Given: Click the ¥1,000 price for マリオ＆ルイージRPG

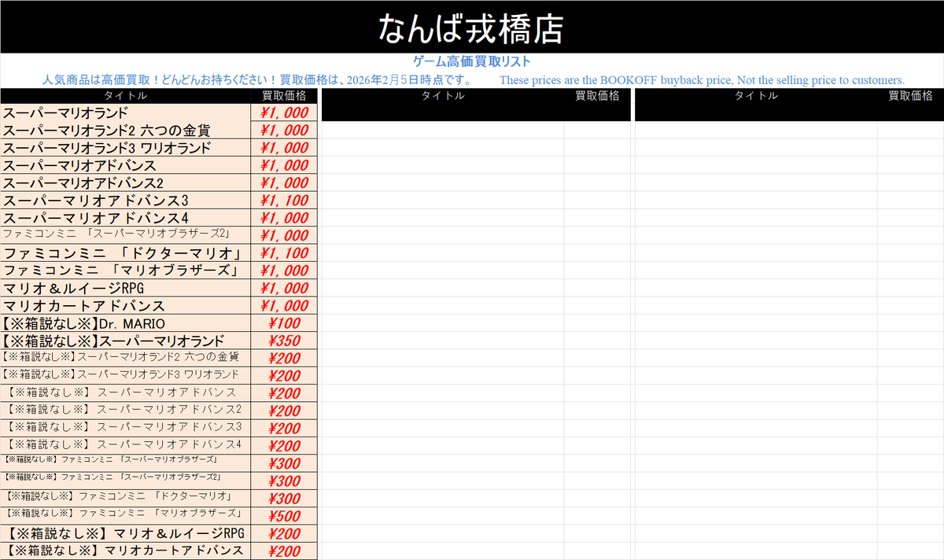Looking at the screenshot, I should coord(284,288).
